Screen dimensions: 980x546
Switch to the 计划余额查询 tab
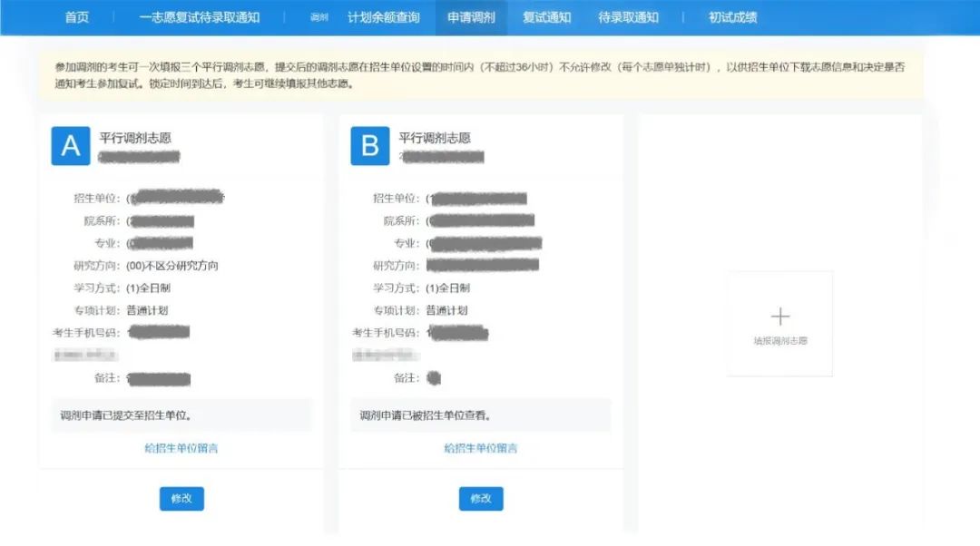[382, 16]
